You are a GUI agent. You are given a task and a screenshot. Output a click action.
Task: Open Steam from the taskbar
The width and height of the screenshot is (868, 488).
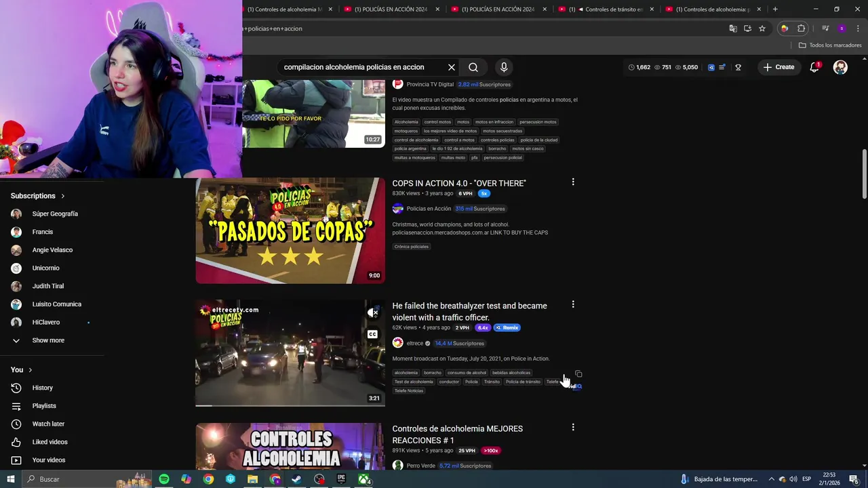coord(297,479)
